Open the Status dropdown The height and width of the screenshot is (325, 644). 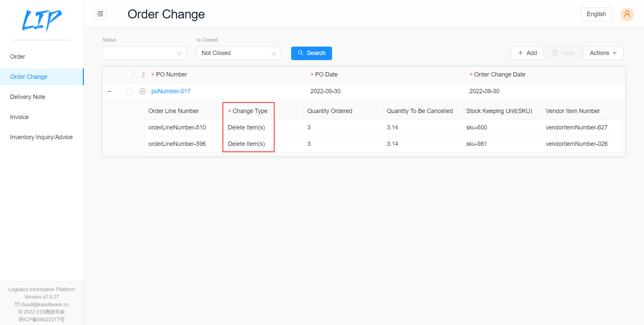(144, 53)
